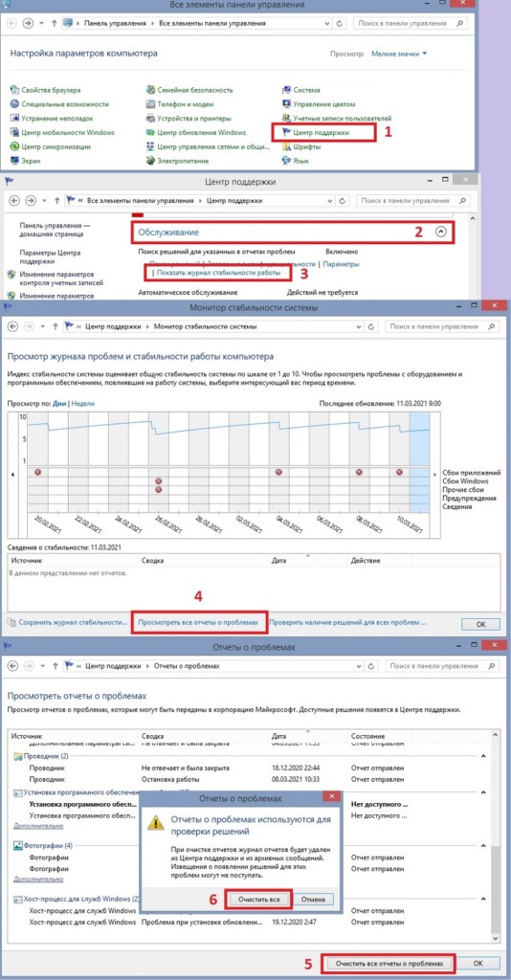Viewport: 511px width, 980px height.
Task: Open Центр обновления Windows item
Action: click(x=196, y=132)
